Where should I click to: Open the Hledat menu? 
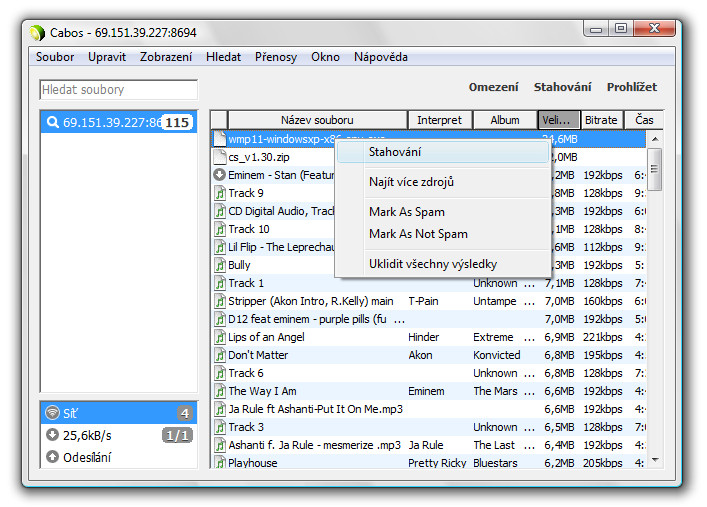pos(223,57)
